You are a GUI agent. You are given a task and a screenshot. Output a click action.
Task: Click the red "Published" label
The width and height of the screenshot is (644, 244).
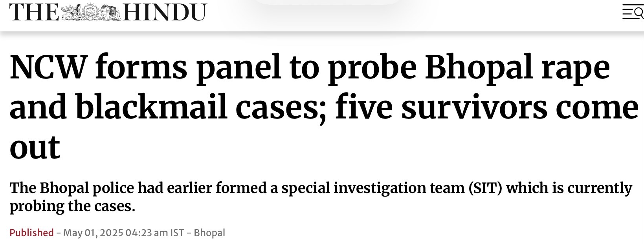[31, 233]
